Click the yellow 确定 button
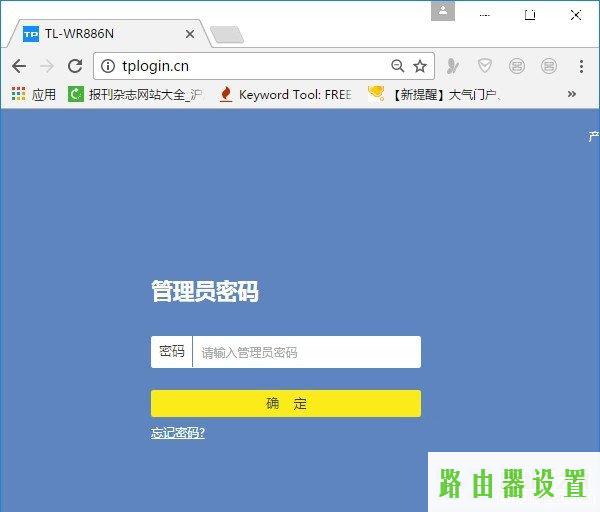This screenshot has height=512, width=600. [286, 403]
